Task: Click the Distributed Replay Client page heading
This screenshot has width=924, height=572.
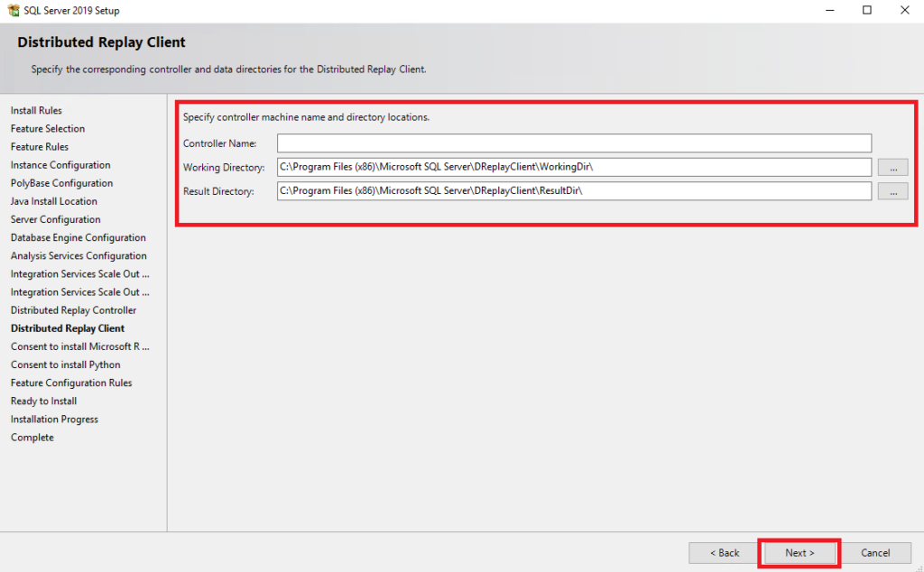Action: pyautogui.click(x=101, y=42)
